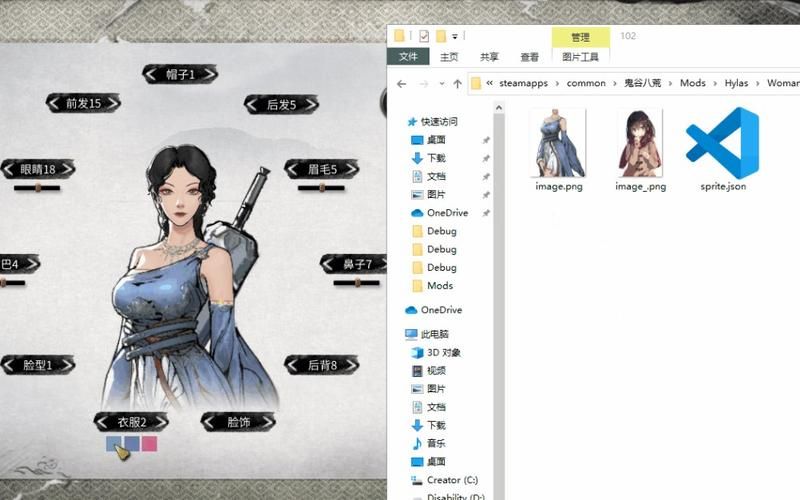
Task: Click the left arrow beside 衣服2
Action: 102,422
